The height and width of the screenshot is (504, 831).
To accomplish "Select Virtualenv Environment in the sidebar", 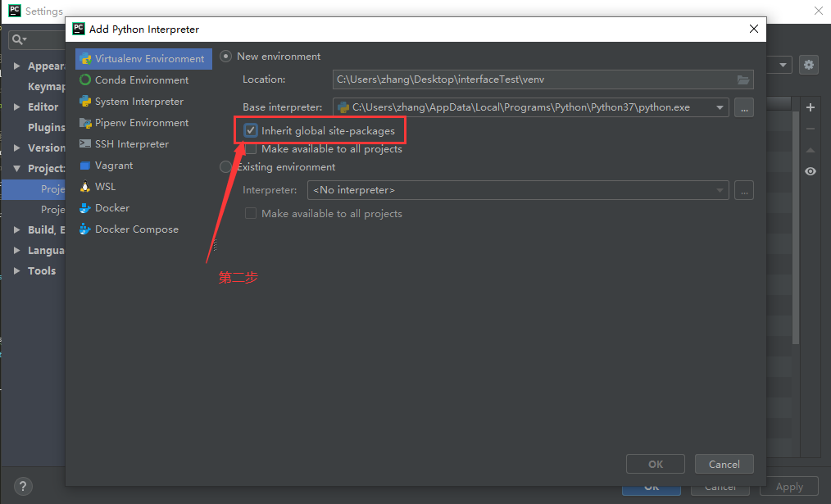I will (x=143, y=59).
